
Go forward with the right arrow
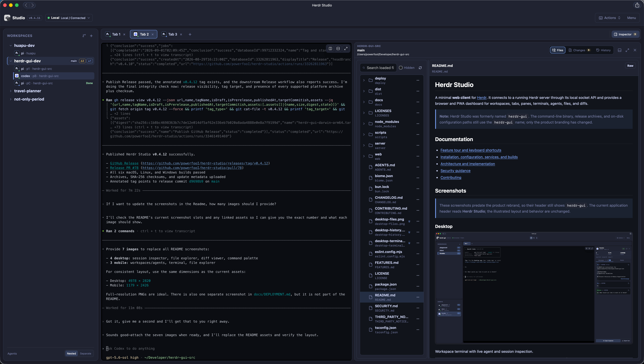pyautogui.click(x=33, y=5)
